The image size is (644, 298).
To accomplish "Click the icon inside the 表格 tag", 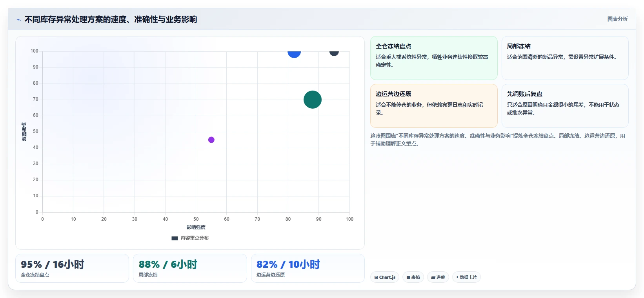I will pyautogui.click(x=408, y=277).
